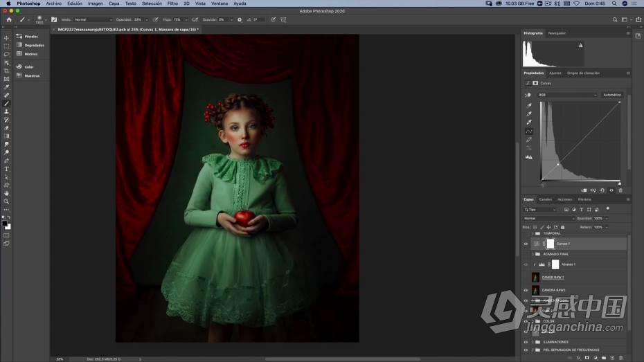
Task: Switch to the Ajustes tab
Action: 555,73
